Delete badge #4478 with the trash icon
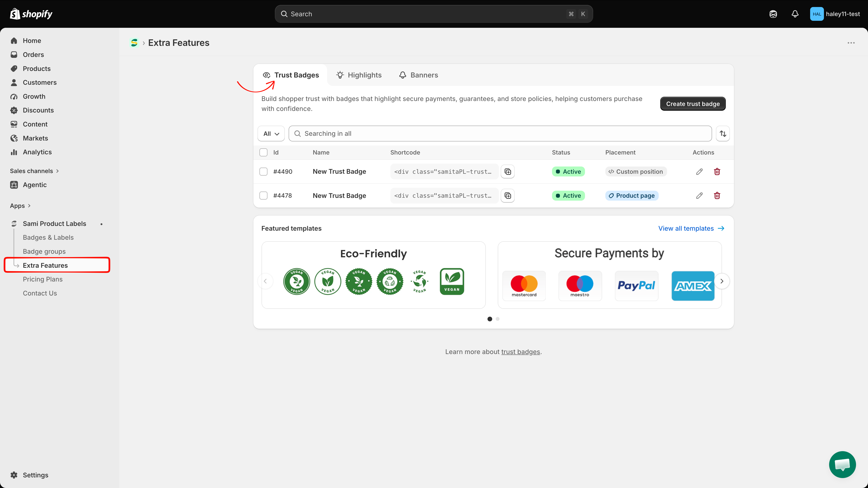The height and width of the screenshot is (488, 868). click(x=717, y=195)
